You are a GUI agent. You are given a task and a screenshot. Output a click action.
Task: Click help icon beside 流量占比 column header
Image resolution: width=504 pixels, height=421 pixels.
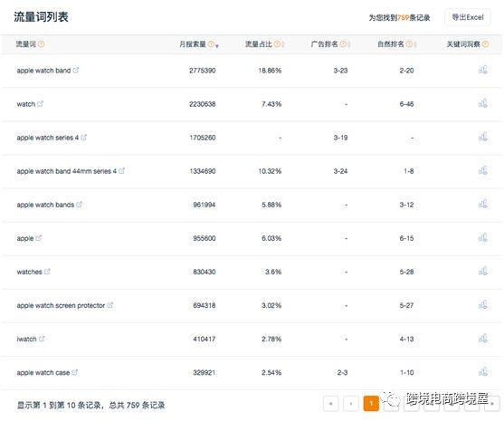pyautogui.click(x=277, y=44)
